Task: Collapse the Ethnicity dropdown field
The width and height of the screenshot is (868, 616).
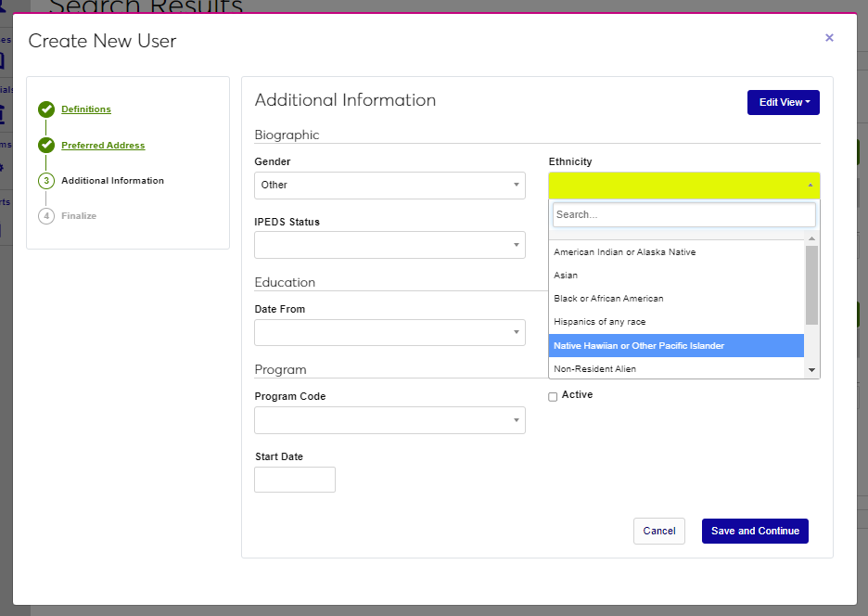Action: (x=683, y=185)
